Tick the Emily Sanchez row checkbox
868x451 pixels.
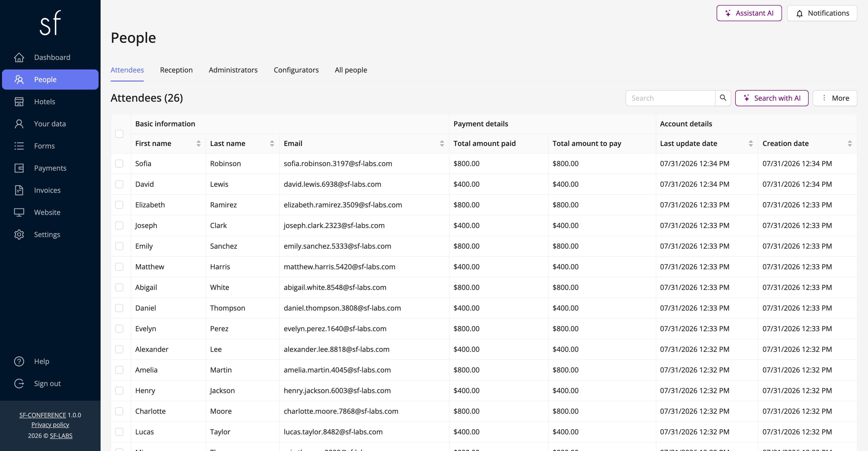[x=119, y=246]
